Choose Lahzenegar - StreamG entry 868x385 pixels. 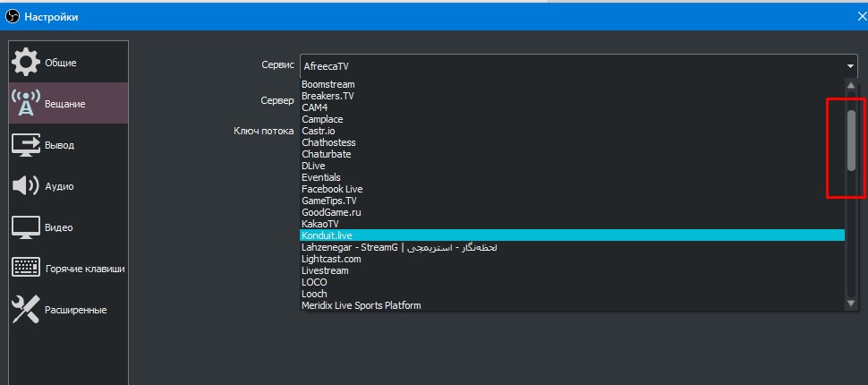click(x=572, y=247)
